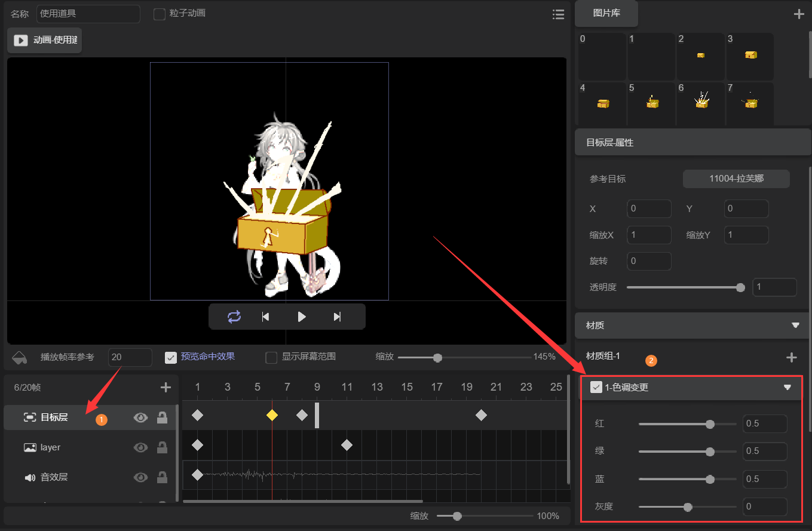Select image thumbnail 4 in library

(x=602, y=104)
